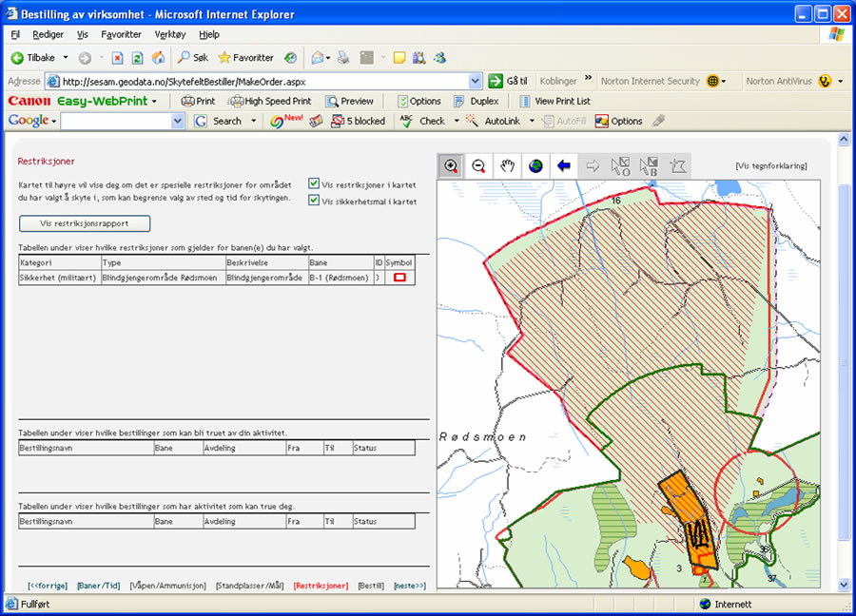This screenshot has width=856, height=616.
Task: Select the zoom out map tool
Action: 479,165
